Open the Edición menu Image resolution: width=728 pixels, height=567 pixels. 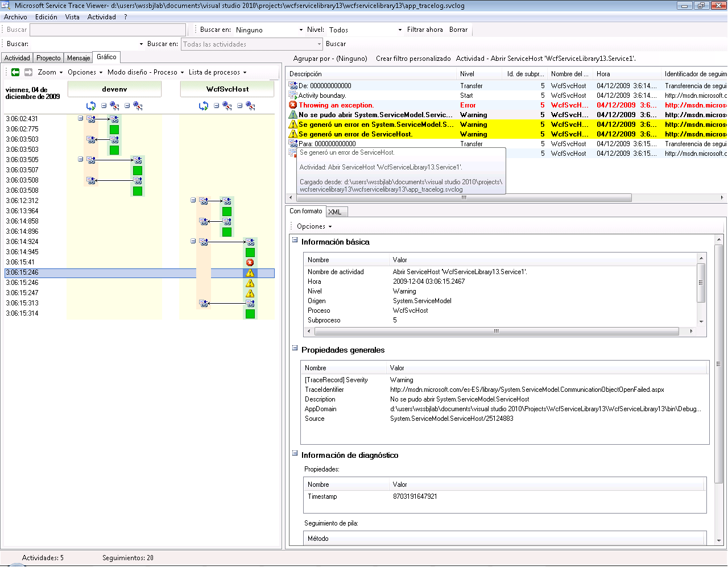pos(46,17)
